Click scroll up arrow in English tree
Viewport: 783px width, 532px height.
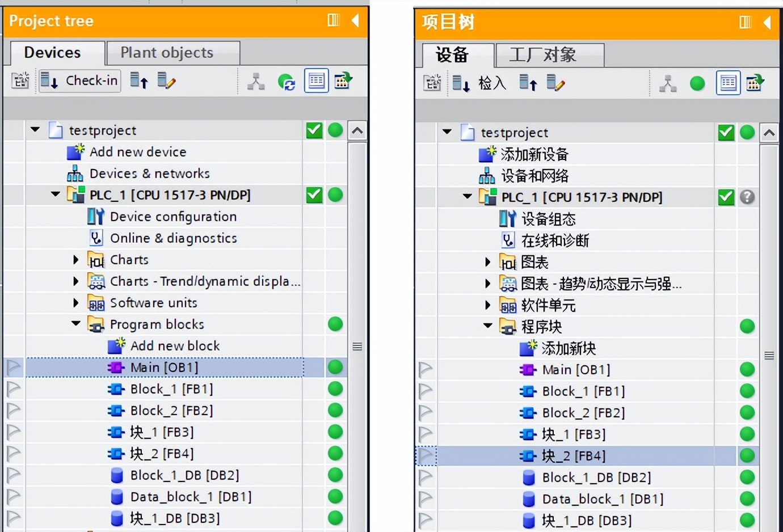click(x=357, y=131)
